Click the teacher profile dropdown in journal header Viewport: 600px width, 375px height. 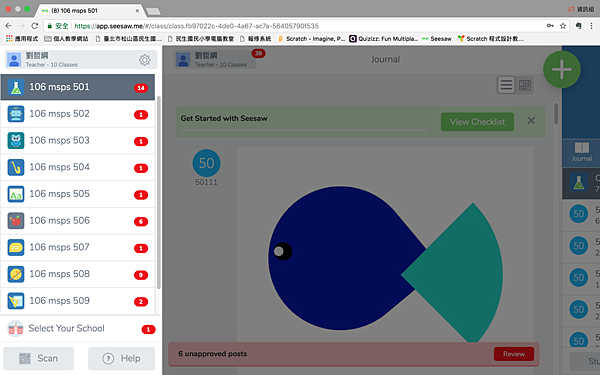[215, 60]
